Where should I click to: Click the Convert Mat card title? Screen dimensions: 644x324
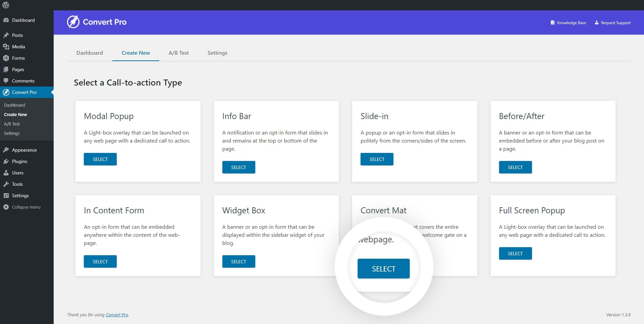point(383,210)
